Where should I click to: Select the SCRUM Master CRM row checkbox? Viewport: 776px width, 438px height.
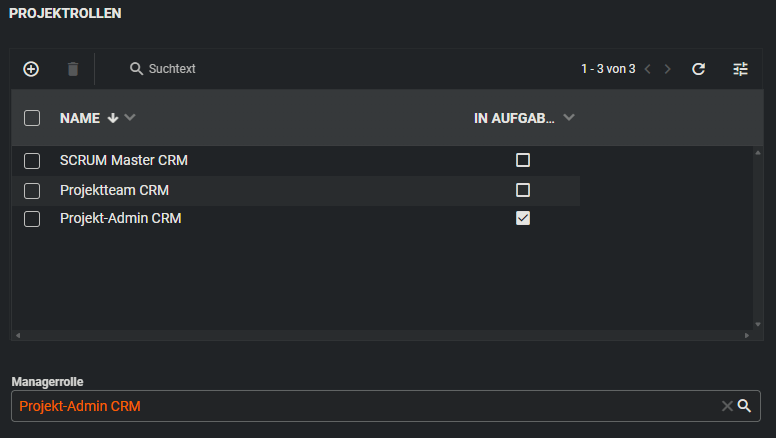(32, 160)
